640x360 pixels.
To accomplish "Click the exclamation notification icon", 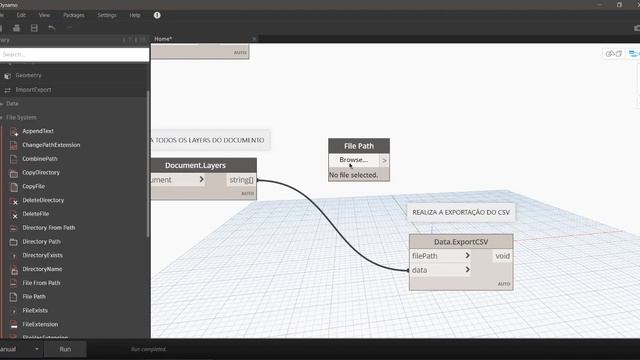I will 157,15.
